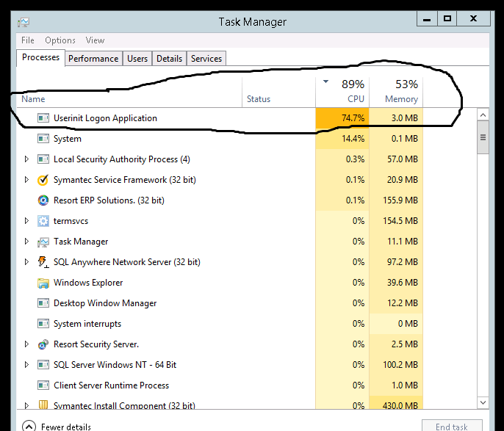Switch to the Performance tab
This screenshot has height=431, width=504.
pos(93,59)
